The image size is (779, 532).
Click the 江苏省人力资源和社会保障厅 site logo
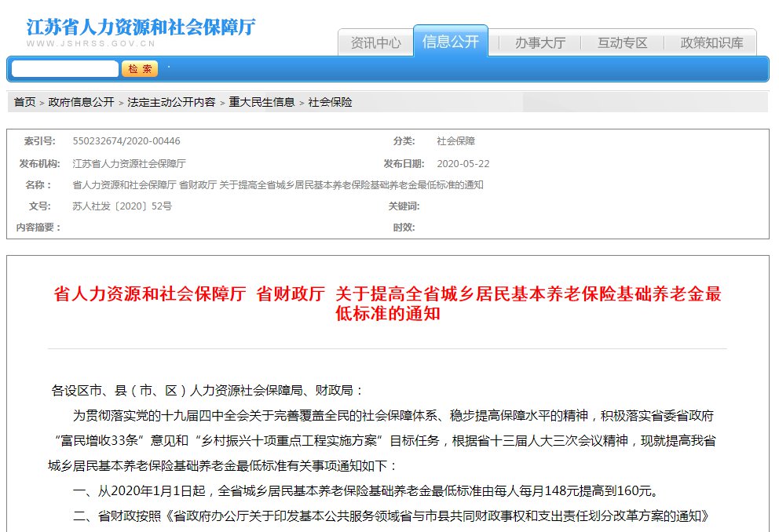[x=141, y=27]
